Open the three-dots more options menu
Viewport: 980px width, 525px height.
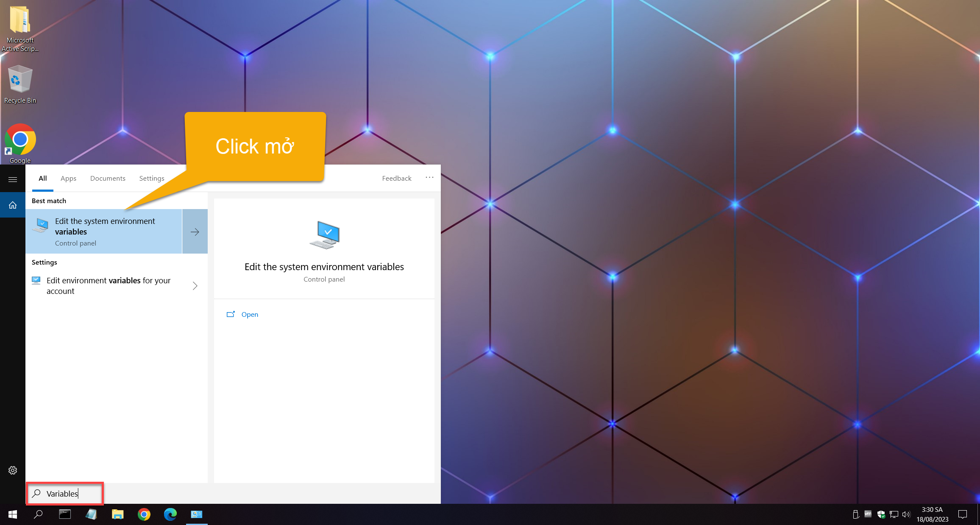point(429,178)
